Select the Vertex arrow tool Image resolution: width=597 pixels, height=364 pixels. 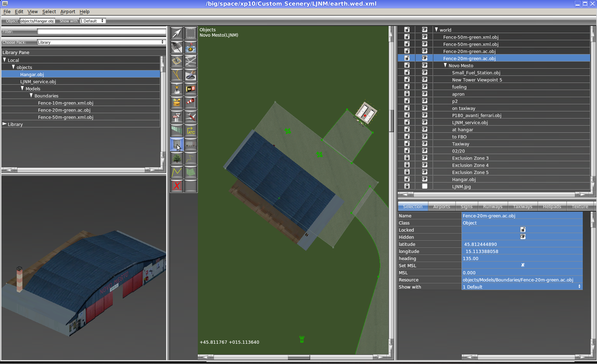pos(177,33)
